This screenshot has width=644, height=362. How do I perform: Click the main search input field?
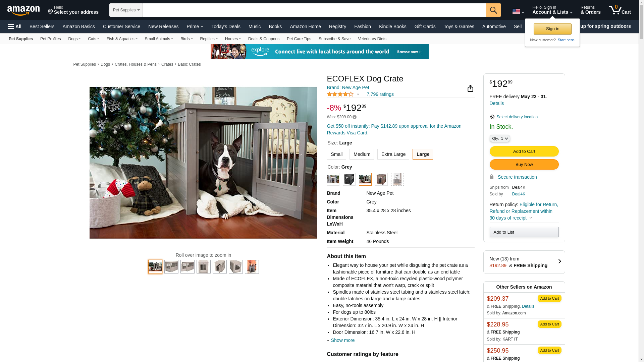(314, 10)
